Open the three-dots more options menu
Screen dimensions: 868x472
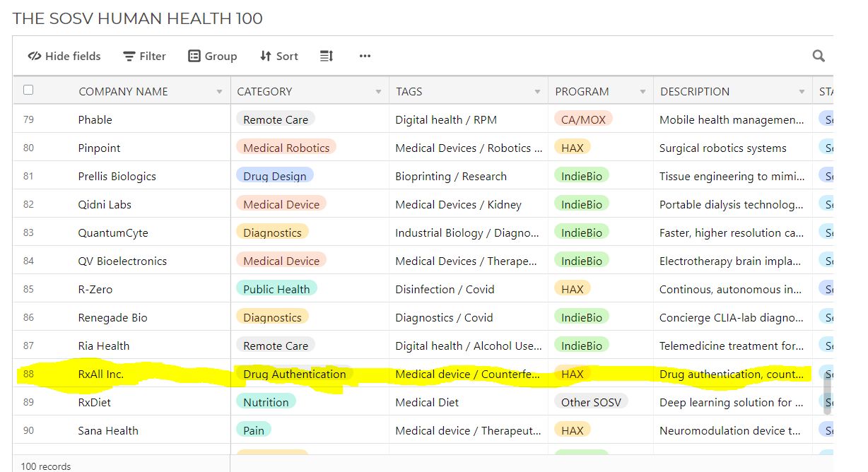(365, 56)
